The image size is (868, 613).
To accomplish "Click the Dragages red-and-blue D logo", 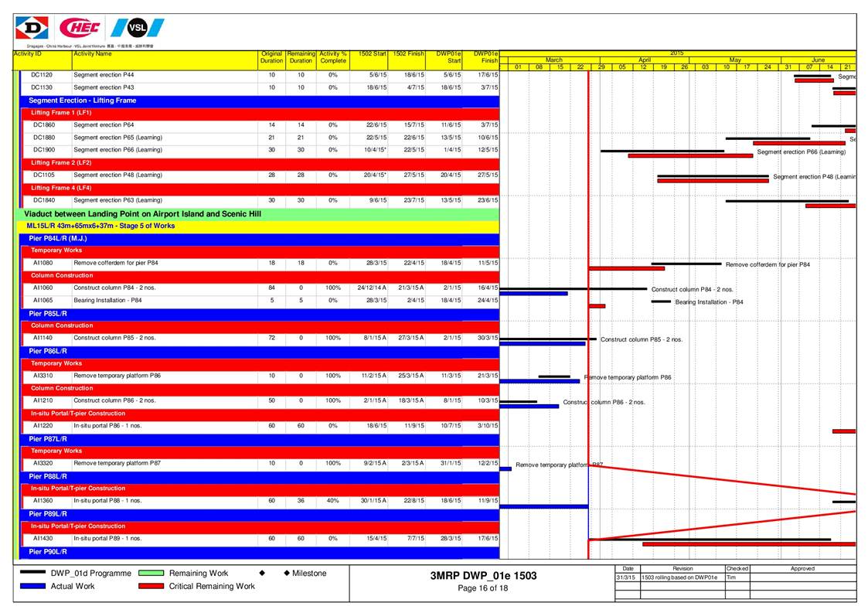I will (x=32, y=28).
